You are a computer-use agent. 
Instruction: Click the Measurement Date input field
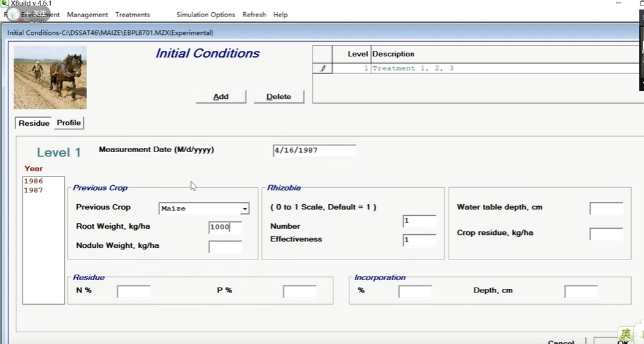(x=314, y=150)
